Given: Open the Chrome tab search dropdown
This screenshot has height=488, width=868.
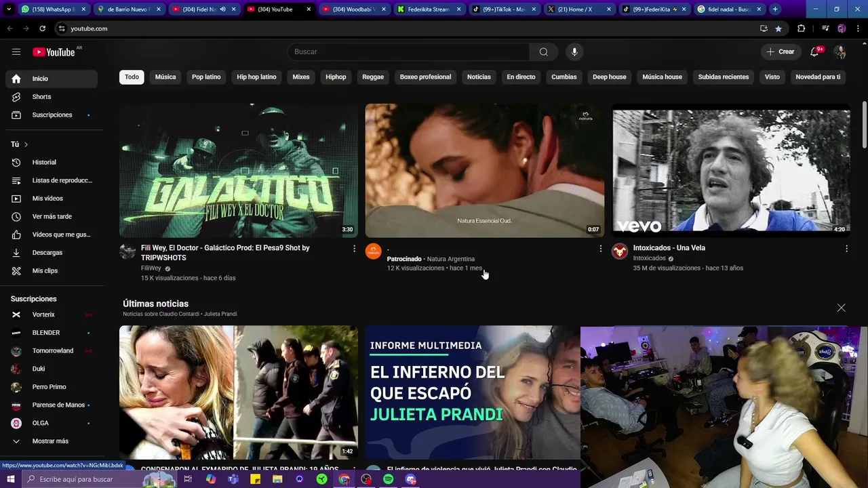Looking at the screenshot, I should 9,9.
